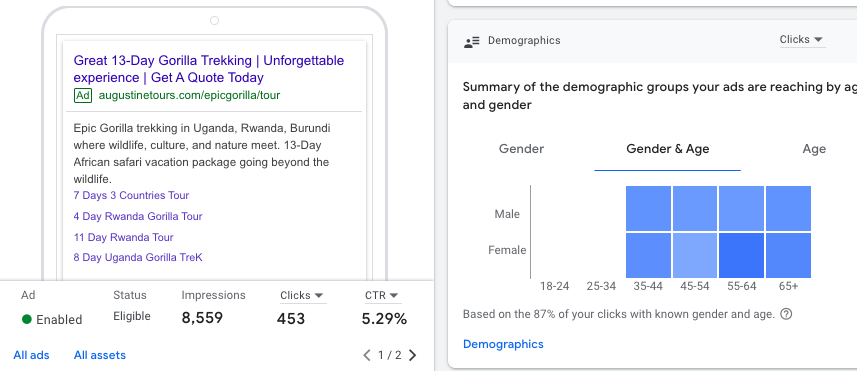The width and height of the screenshot is (857, 371).
Task: Open the Demographics link at card bottom
Action: 503,344
